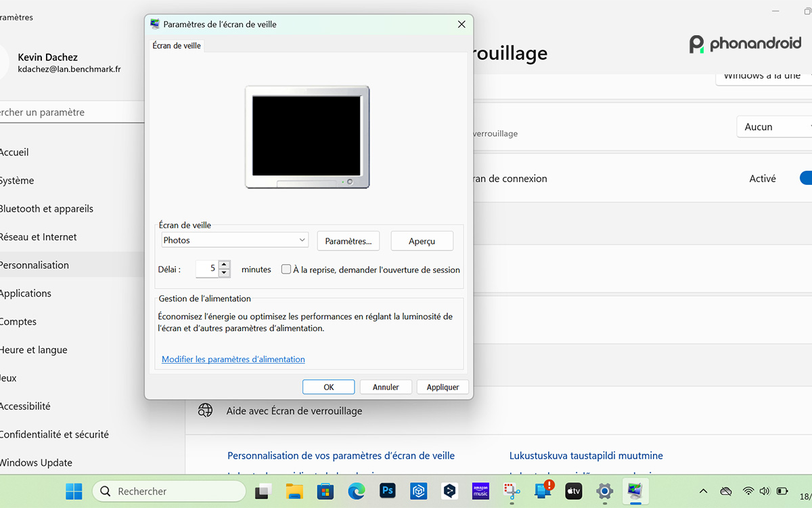The image size is (812, 508).
Task: Open Photoshop from the taskbar
Action: pos(388,491)
